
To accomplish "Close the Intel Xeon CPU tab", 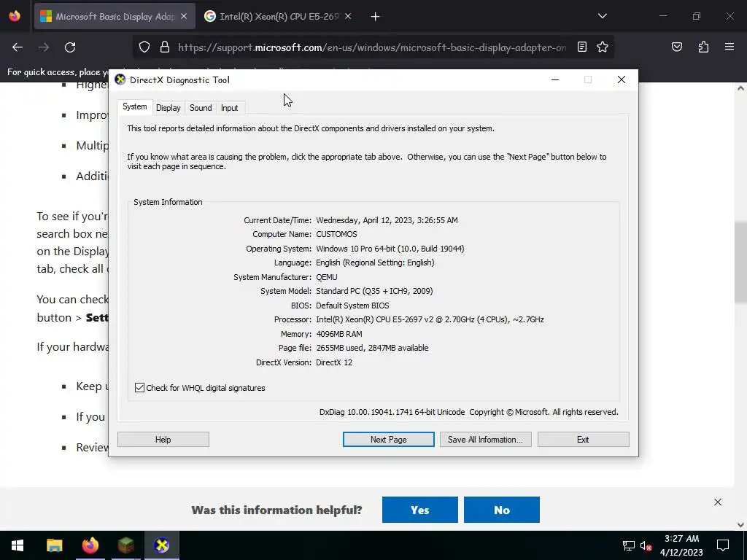I will tap(348, 16).
